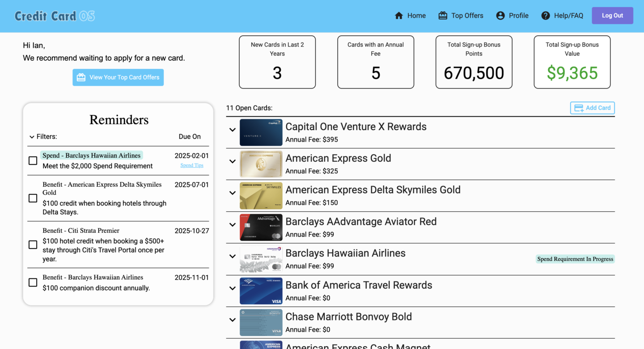644x349 pixels.
Task: Click the 11 Open Cards label
Action: 250,108
